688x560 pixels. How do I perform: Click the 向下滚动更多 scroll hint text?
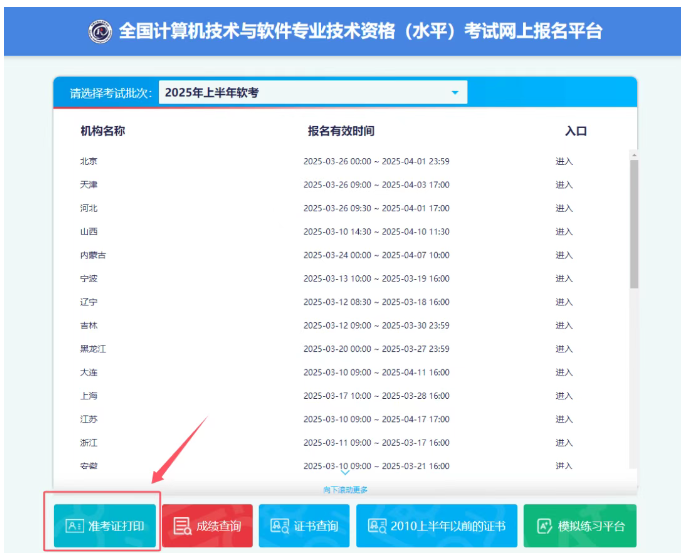[345, 489]
